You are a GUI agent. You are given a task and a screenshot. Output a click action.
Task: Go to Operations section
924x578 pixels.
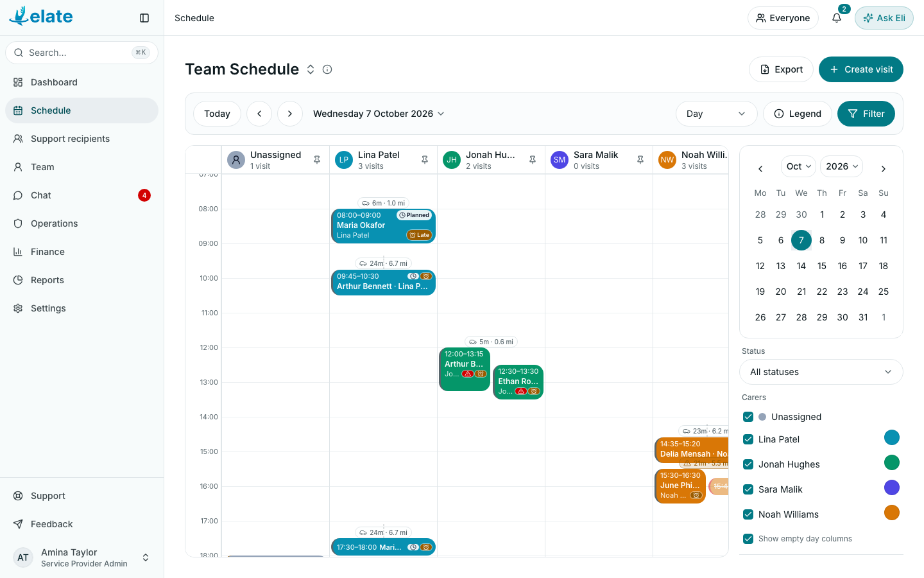[x=81, y=223]
